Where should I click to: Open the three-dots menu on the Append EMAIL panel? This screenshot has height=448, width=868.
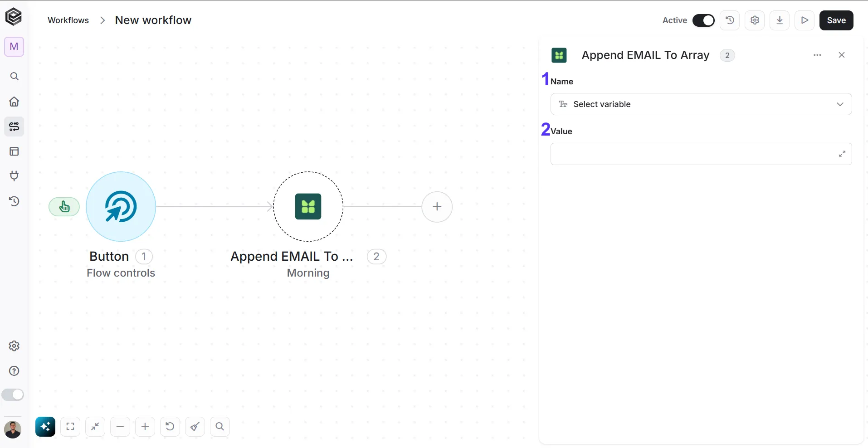click(817, 55)
